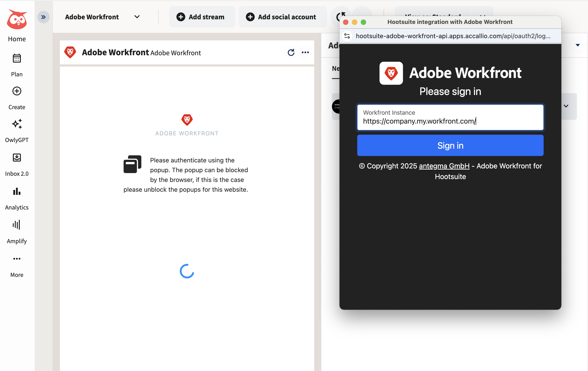Click the Adobe Workfront stream logo icon
This screenshot has height=371, width=588.
[x=70, y=52]
